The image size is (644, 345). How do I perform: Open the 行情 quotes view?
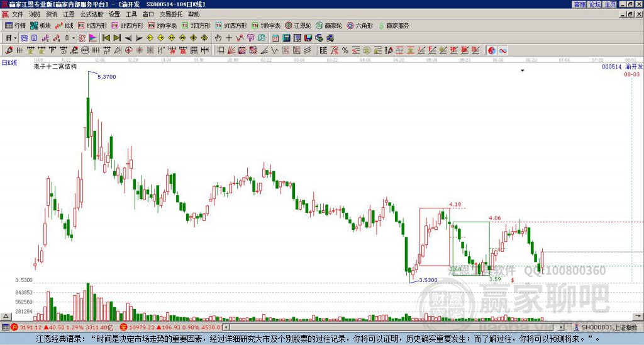(16, 25)
